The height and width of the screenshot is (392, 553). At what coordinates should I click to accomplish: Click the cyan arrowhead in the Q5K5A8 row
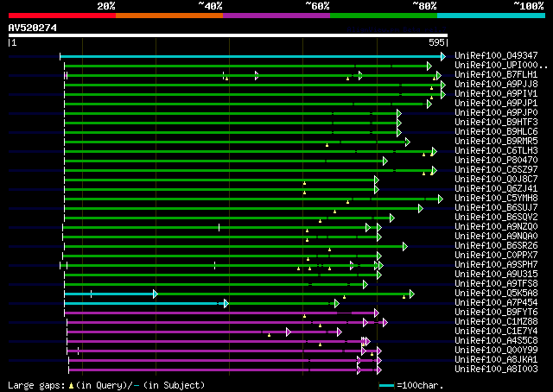pos(156,294)
